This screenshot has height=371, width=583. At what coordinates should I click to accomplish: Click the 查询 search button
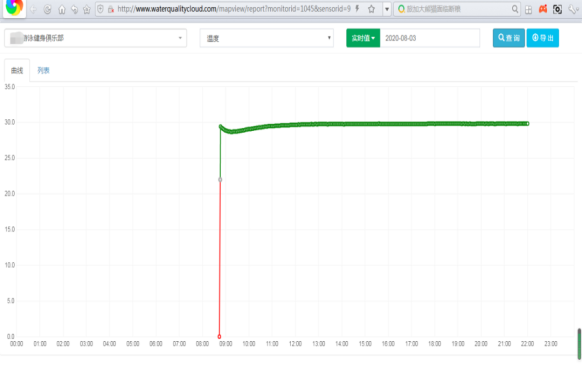point(509,38)
